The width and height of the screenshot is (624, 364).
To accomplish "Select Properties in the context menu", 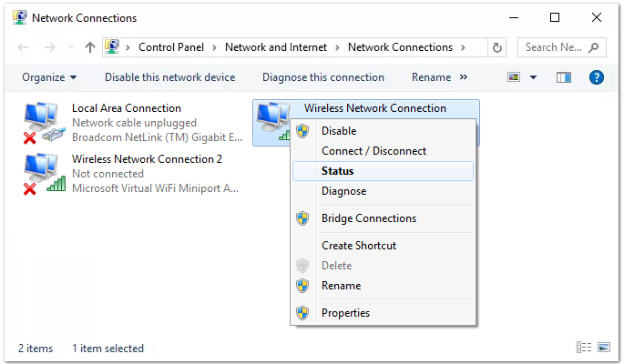I will click(345, 313).
